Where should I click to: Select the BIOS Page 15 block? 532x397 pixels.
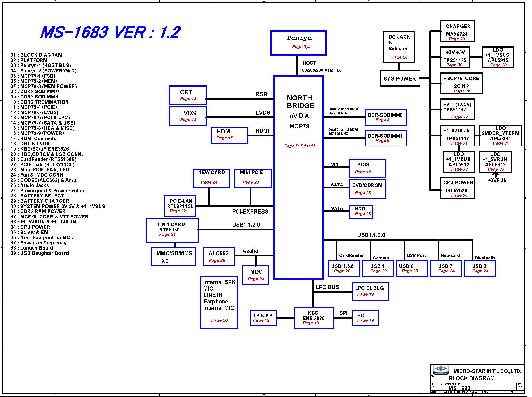click(x=367, y=168)
